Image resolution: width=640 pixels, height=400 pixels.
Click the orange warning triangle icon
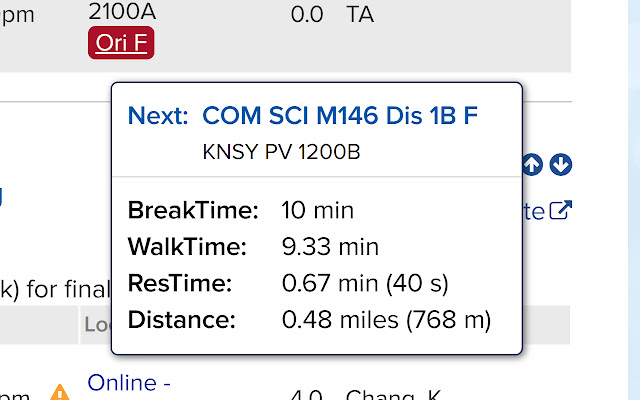pos(60,392)
